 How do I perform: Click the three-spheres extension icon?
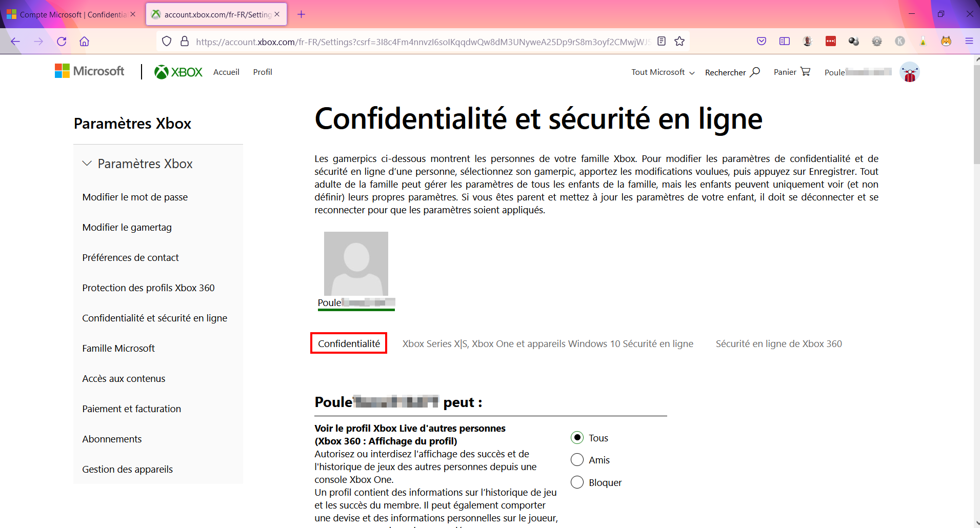(854, 42)
